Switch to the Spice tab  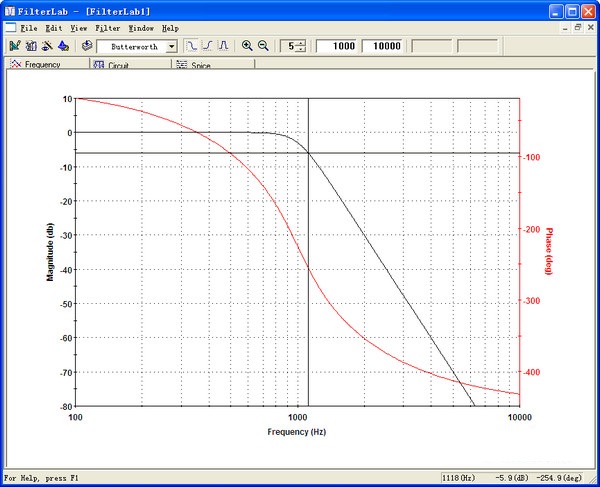(x=214, y=64)
